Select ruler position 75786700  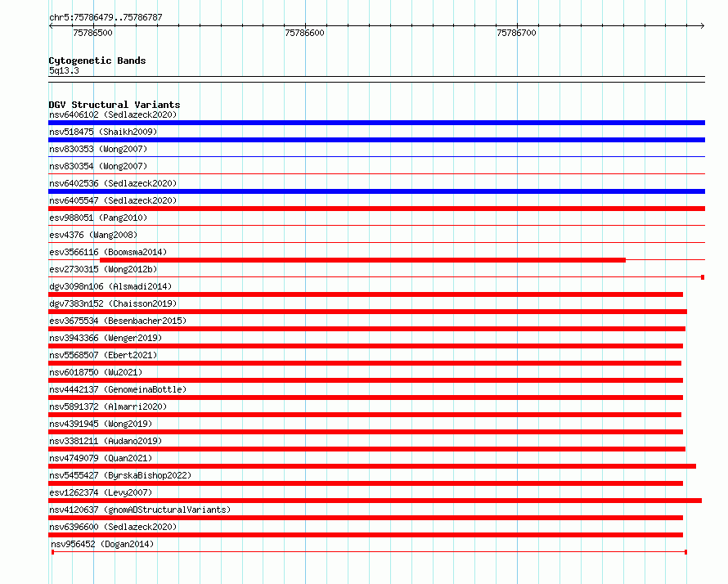516,33
